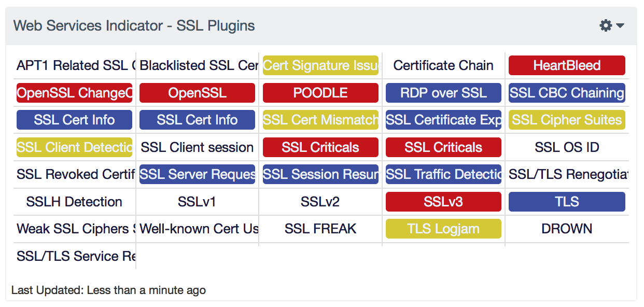644x307 pixels.
Task: Click the Weak SSL Ciphers indicator
Action: pos(75,229)
